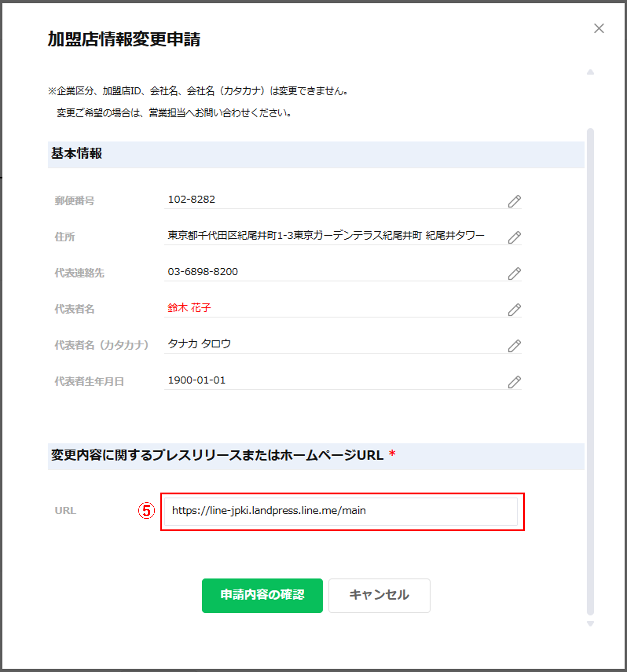
Task: Click the vertical scrollbar track
Action: click(x=590, y=372)
